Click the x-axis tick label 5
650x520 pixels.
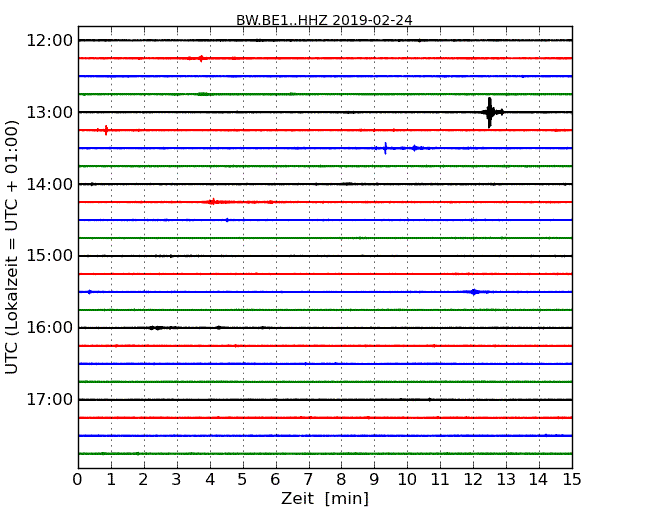click(243, 480)
